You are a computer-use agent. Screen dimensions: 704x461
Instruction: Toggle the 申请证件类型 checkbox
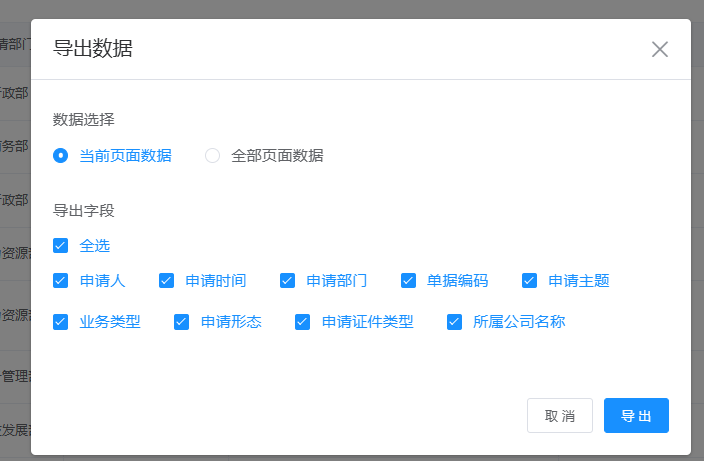tap(303, 322)
